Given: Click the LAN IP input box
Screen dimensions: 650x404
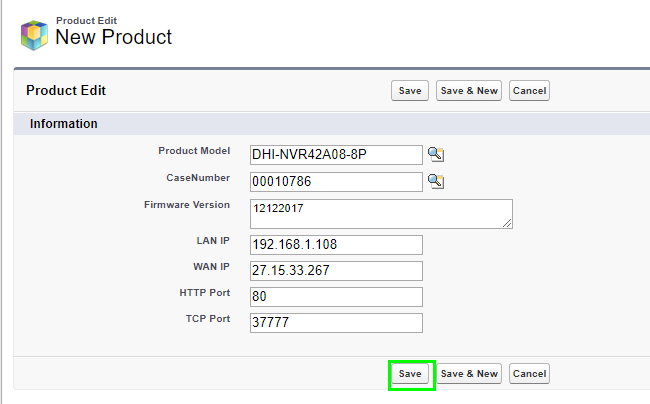Looking at the screenshot, I should coord(336,245).
